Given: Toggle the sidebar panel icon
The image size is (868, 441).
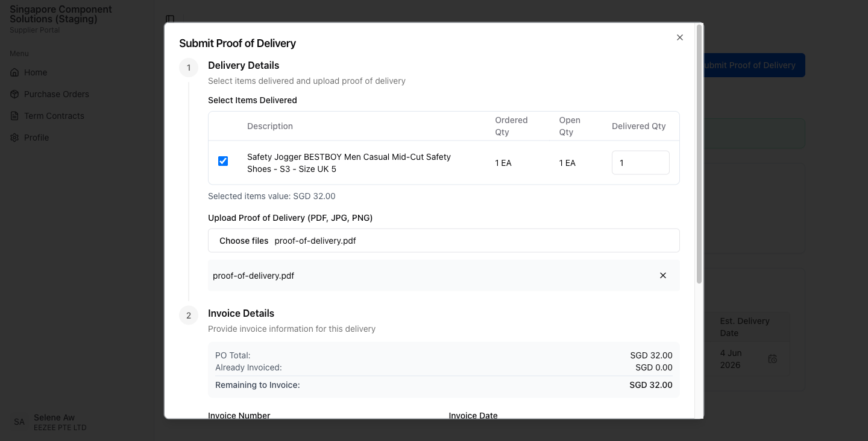Looking at the screenshot, I should [x=170, y=19].
